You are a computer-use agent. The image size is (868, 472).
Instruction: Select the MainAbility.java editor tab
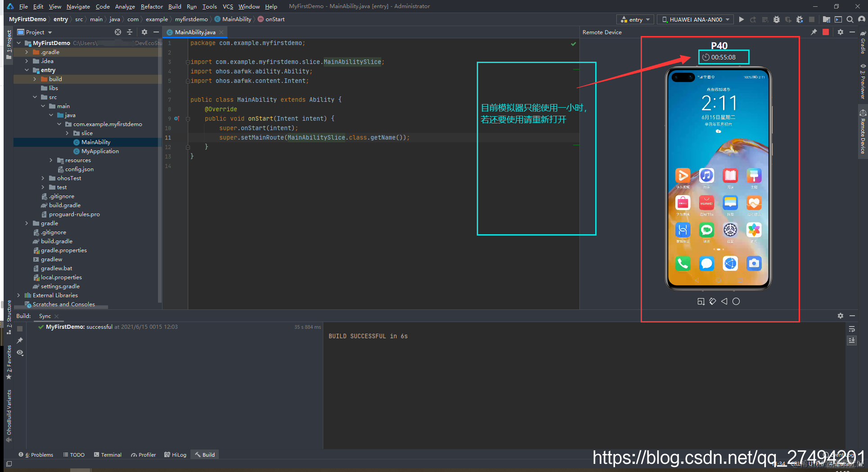click(195, 32)
